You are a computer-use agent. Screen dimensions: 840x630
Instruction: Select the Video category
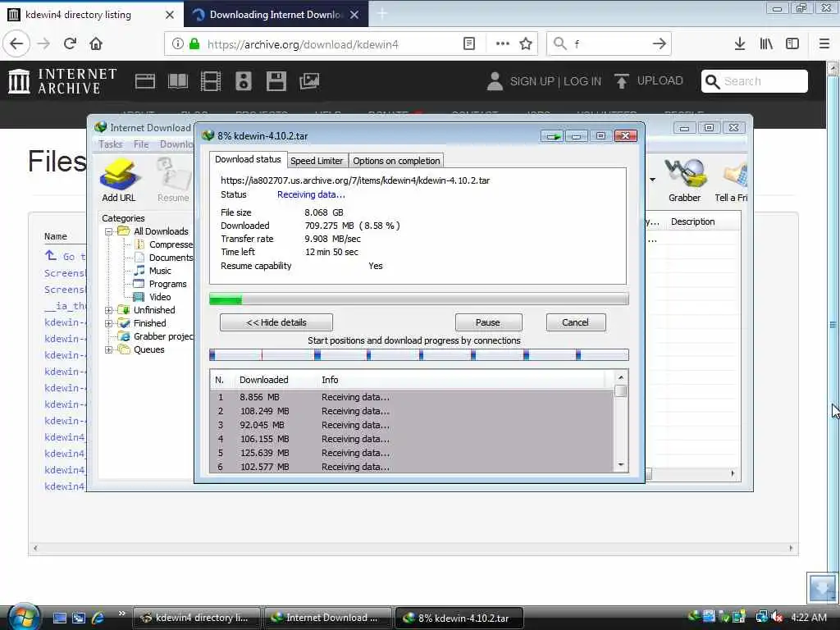coord(160,297)
